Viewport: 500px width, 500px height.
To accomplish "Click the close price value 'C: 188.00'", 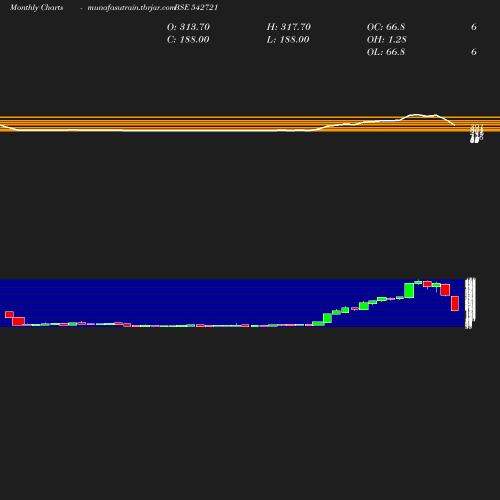I will pos(188,40).
